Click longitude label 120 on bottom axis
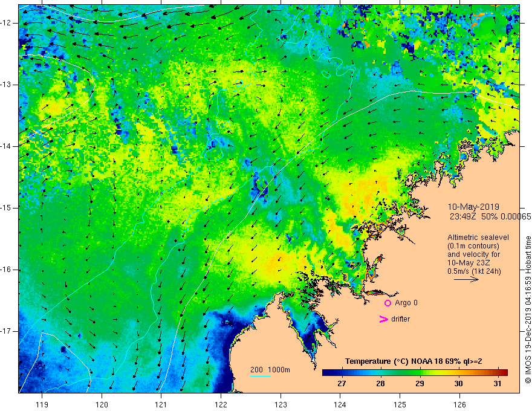The width and height of the screenshot is (532, 411). click(102, 404)
